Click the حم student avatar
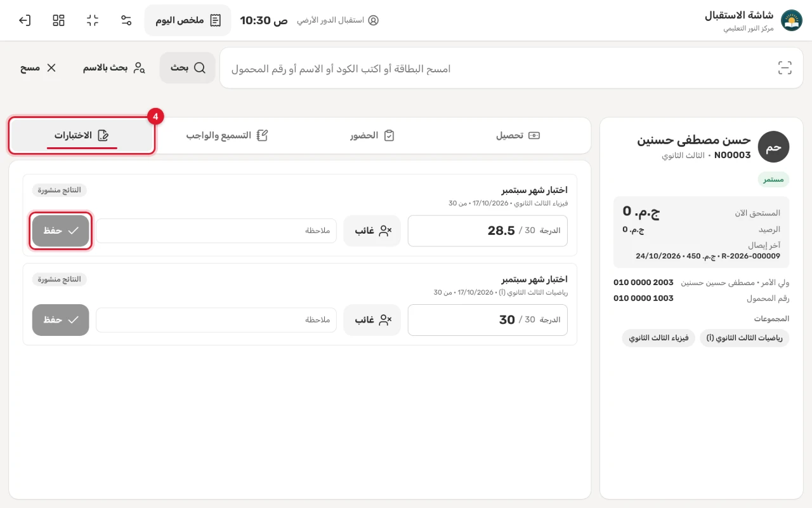Image resolution: width=812 pixels, height=508 pixels. pyautogui.click(x=773, y=147)
